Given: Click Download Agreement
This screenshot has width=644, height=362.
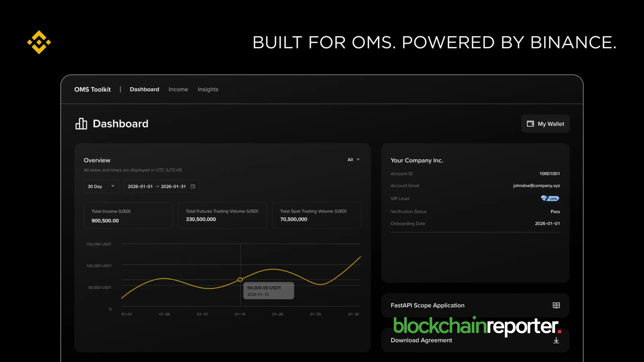Looking at the screenshot, I should click(x=475, y=340).
